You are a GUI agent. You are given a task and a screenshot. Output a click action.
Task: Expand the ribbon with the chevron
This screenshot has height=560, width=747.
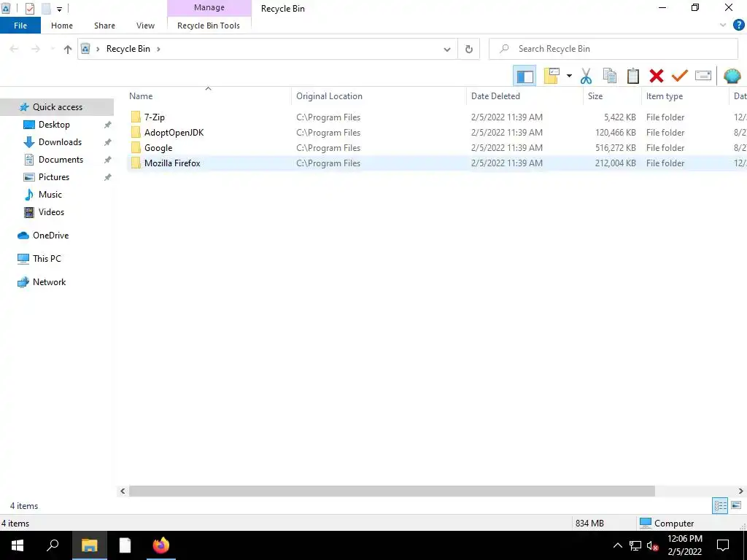pos(723,26)
